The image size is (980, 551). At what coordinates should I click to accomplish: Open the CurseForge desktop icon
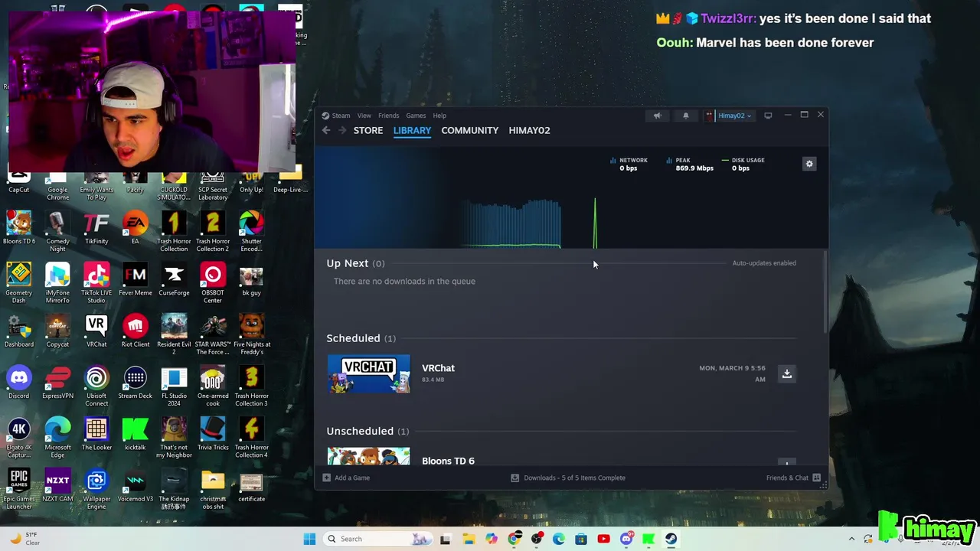pos(174,279)
